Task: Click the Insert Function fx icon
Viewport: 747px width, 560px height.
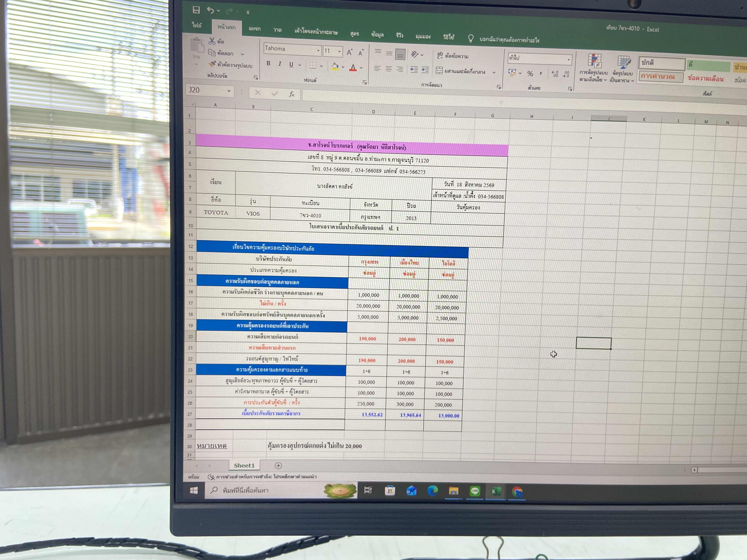Action: pyautogui.click(x=291, y=94)
